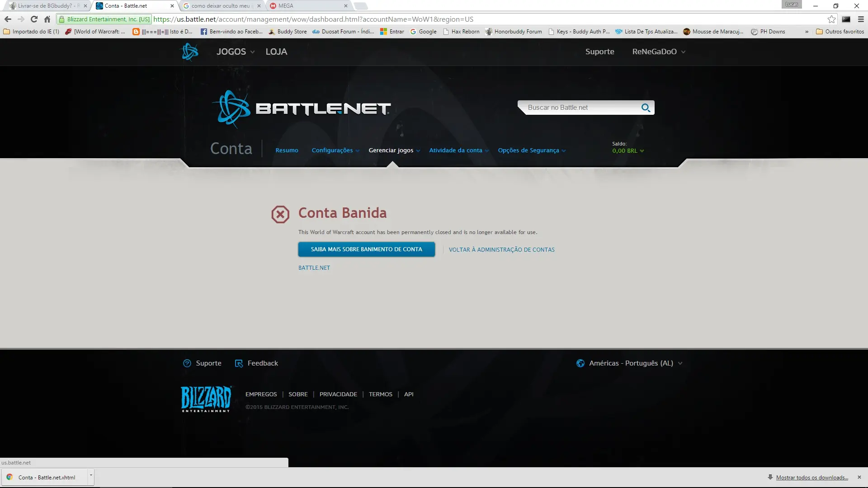This screenshot has width=868, height=488.
Task: Open the Buddy Store bookmark
Action: (x=288, y=32)
